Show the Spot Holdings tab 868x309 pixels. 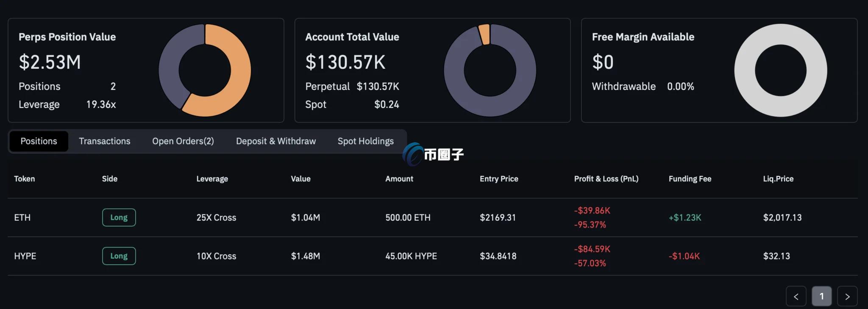click(x=365, y=141)
